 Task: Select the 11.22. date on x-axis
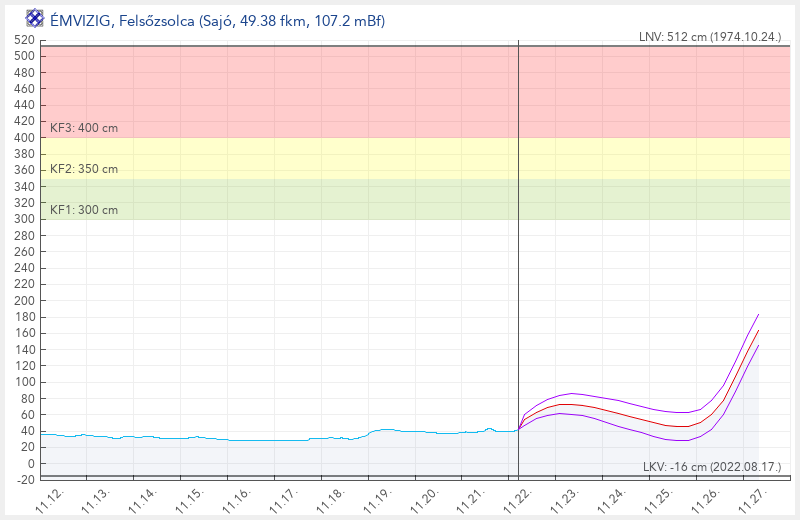pyautogui.click(x=519, y=496)
